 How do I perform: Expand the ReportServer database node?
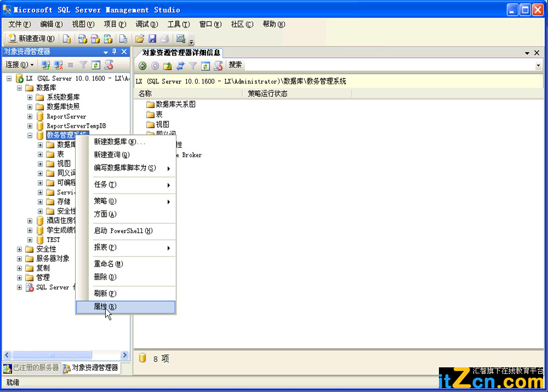(x=30, y=117)
